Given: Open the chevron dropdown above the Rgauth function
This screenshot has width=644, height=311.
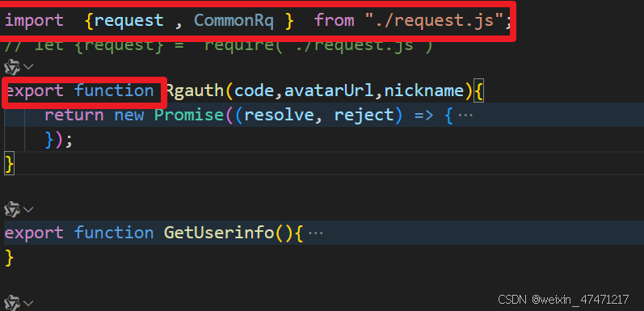Looking at the screenshot, I should tap(28, 66).
